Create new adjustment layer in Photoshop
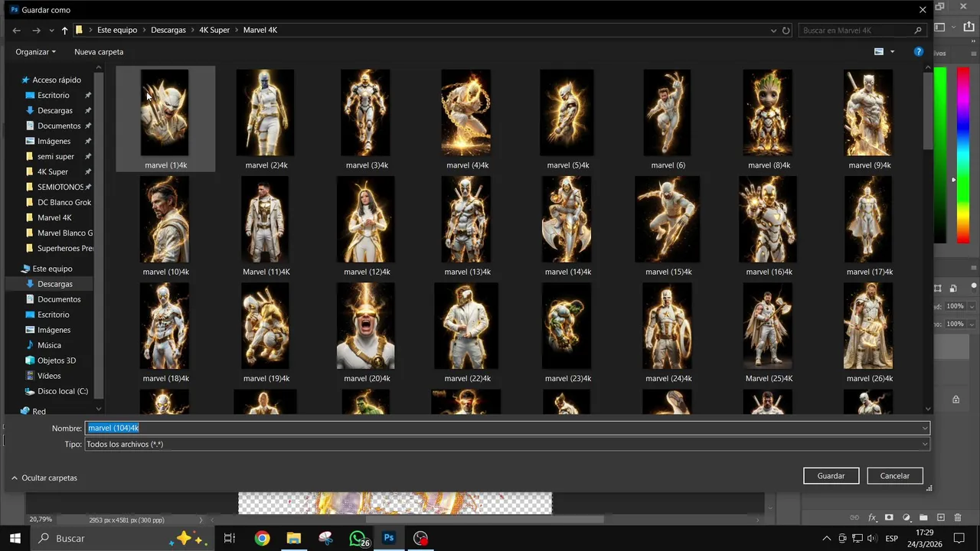Viewport: 980px width, 551px height. tap(906, 518)
